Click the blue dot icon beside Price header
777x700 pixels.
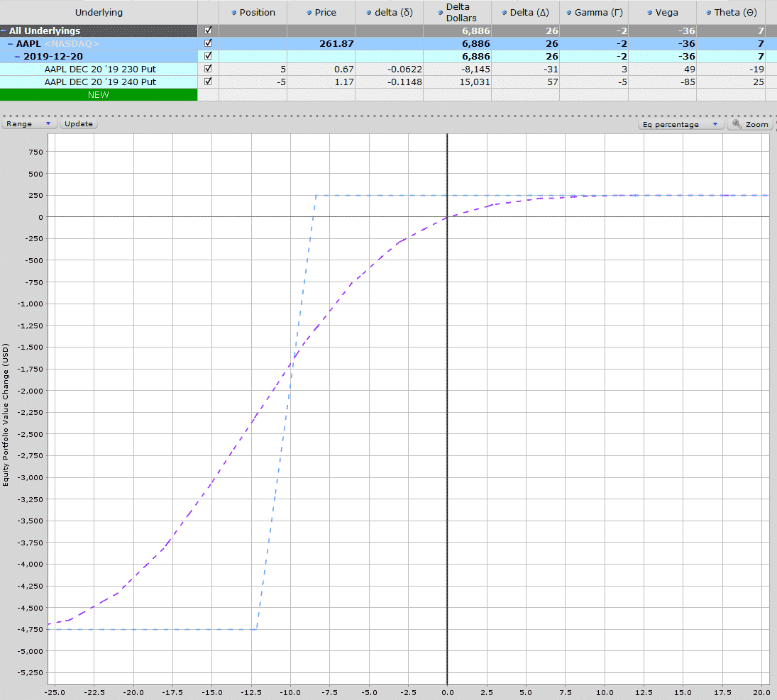pyautogui.click(x=309, y=13)
